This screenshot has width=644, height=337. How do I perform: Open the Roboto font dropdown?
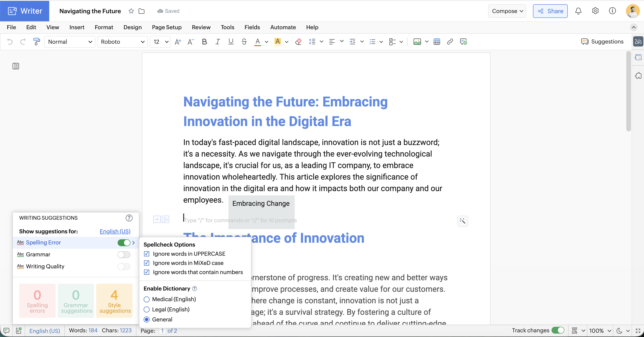[x=123, y=42]
